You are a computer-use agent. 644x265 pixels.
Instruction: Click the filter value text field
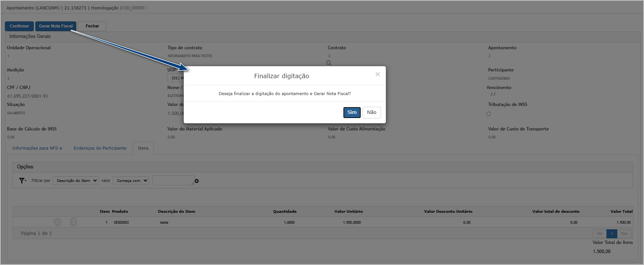(173, 180)
